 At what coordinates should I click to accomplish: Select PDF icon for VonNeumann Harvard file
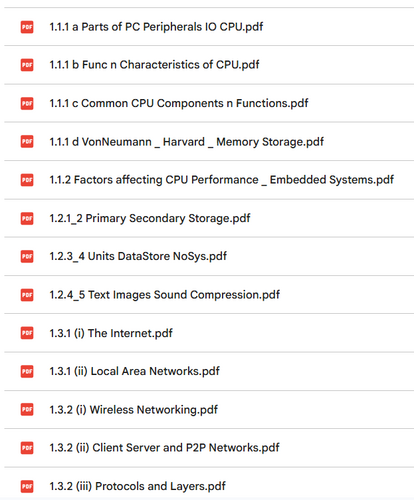point(27,142)
